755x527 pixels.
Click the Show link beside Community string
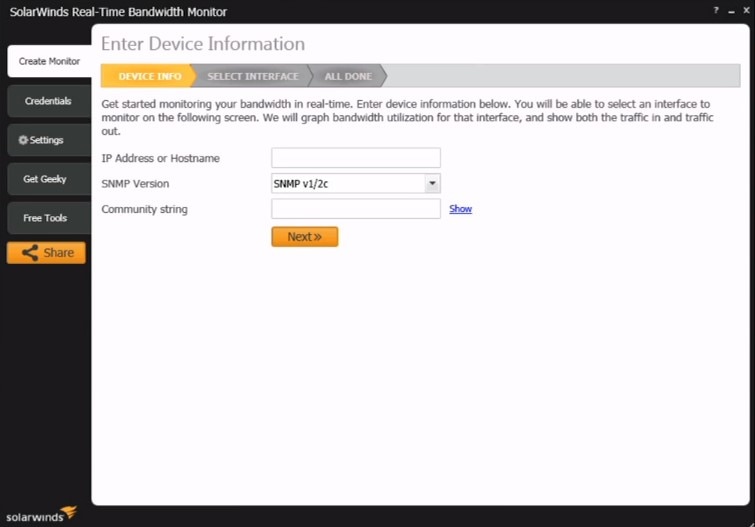coord(460,209)
